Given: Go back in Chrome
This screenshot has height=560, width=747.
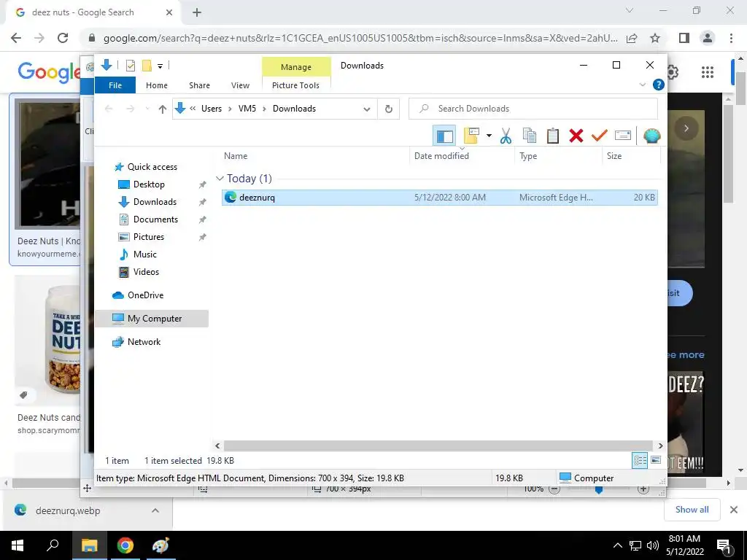Looking at the screenshot, I should pyautogui.click(x=16, y=38).
